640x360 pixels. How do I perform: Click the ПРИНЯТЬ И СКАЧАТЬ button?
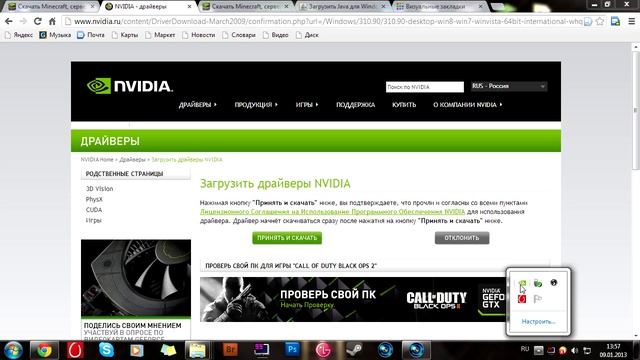(287, 238)
